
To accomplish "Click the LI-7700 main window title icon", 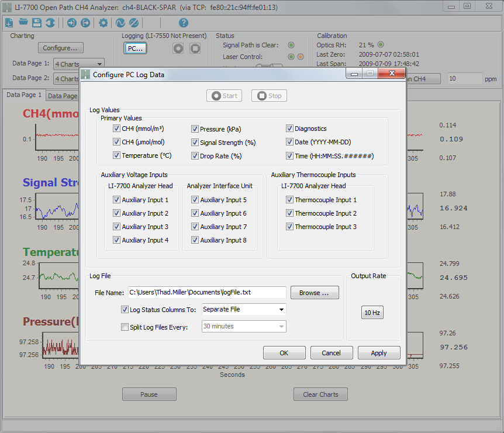I will (x=7, y=8).
